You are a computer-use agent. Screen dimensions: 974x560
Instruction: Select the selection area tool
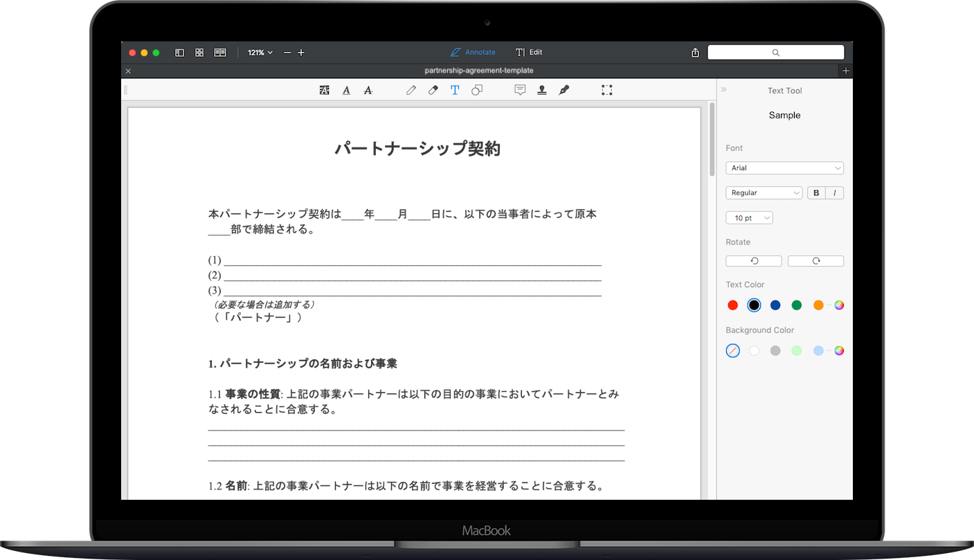(607, 90)
